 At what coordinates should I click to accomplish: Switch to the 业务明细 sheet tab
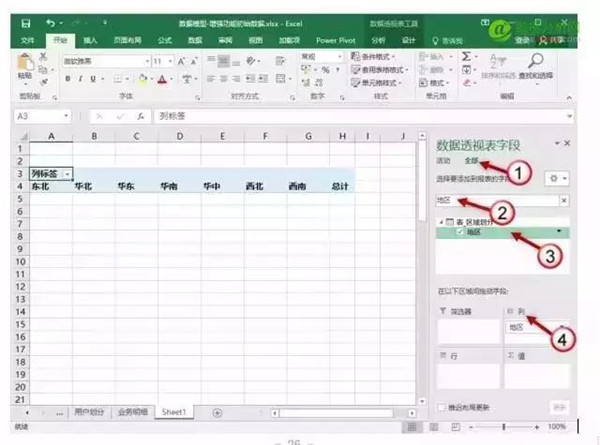pyautogui.click(x=133, y=412)
